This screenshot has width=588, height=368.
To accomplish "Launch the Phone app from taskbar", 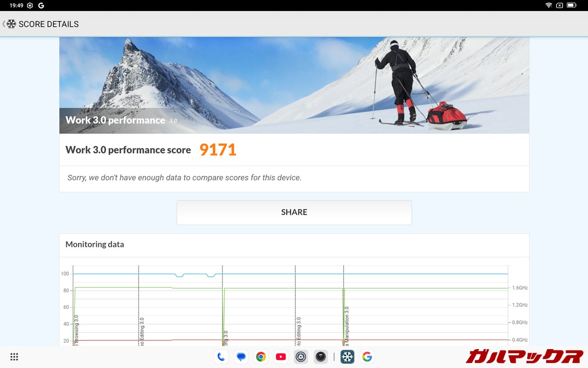I will click(x=220, y=356).
